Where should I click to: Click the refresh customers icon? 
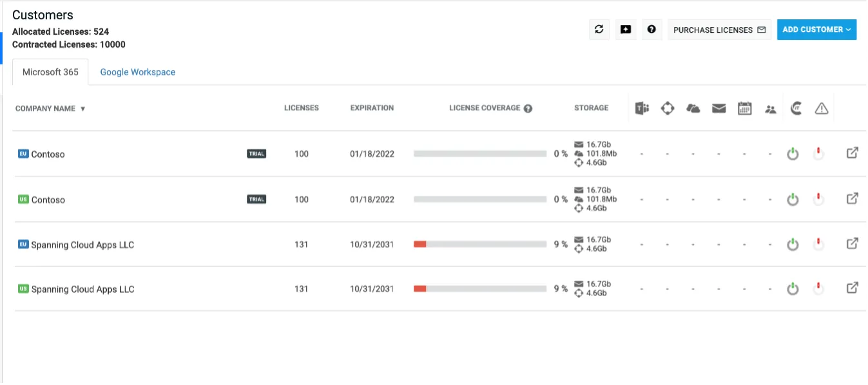(x=599, y=30)
